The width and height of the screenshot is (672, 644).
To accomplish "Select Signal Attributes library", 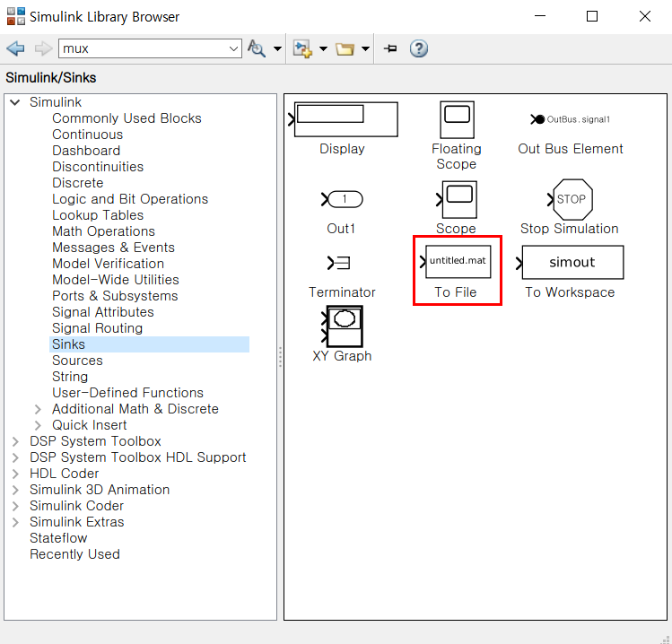I will tap(103, 312).
